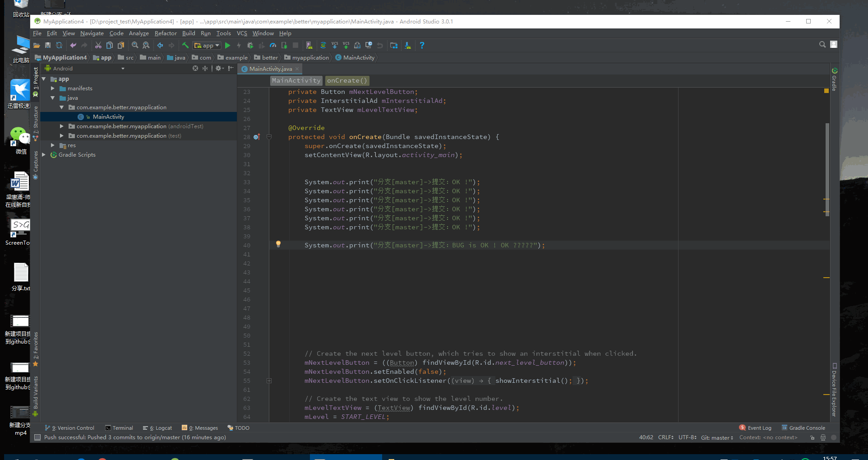Open the Event Log
868x460 pixels.
pyautogui.click(x=756, y=428)
